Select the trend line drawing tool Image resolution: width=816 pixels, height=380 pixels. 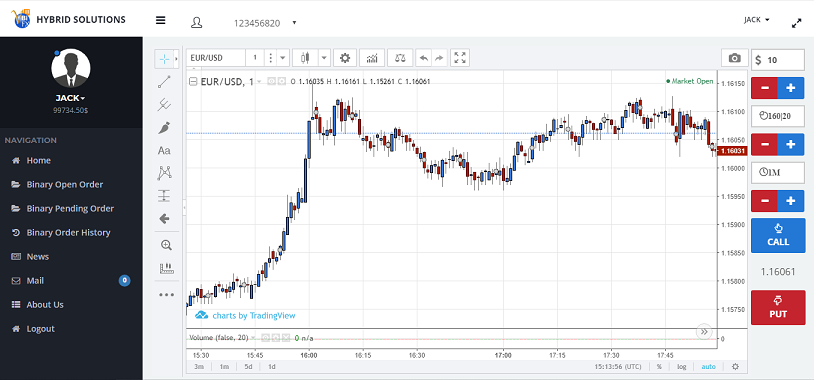tap(164, 82)
